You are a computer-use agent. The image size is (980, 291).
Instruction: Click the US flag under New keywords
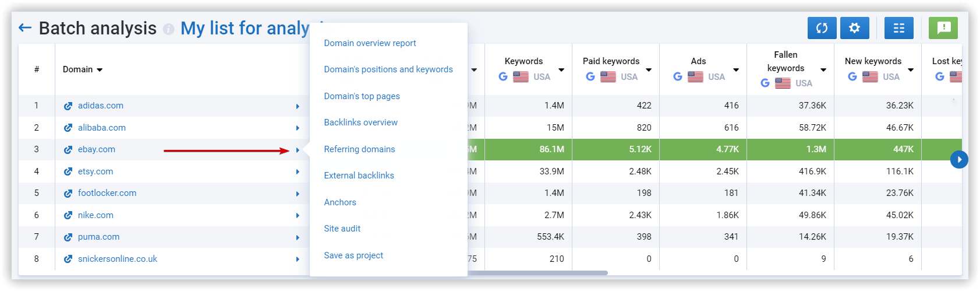coord(870,76)
